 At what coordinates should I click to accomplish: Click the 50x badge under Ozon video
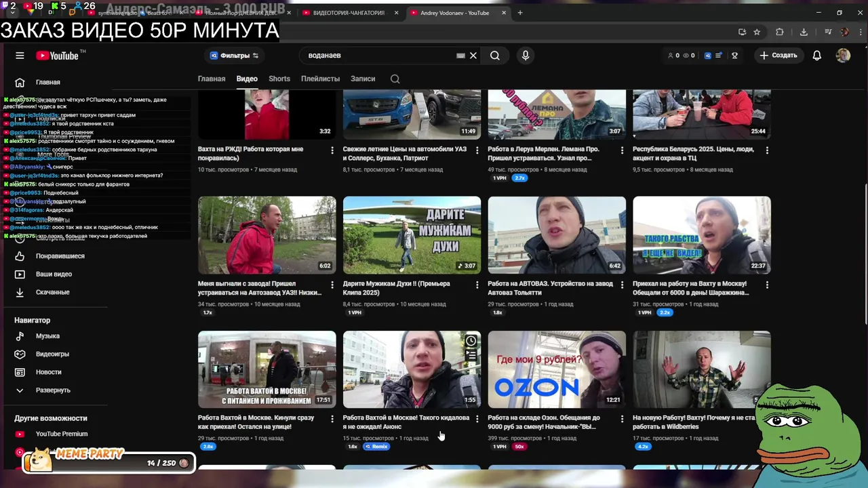point(519,447)
